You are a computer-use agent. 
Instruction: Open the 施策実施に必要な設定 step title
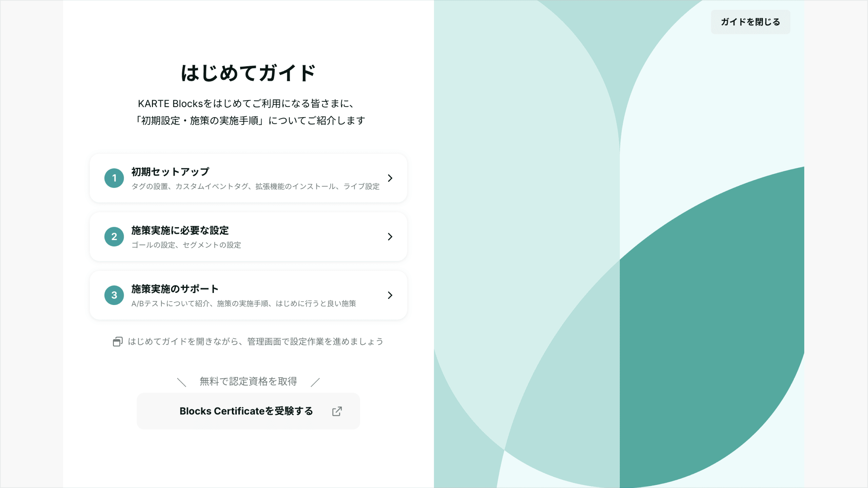click(x=180, y=230)
